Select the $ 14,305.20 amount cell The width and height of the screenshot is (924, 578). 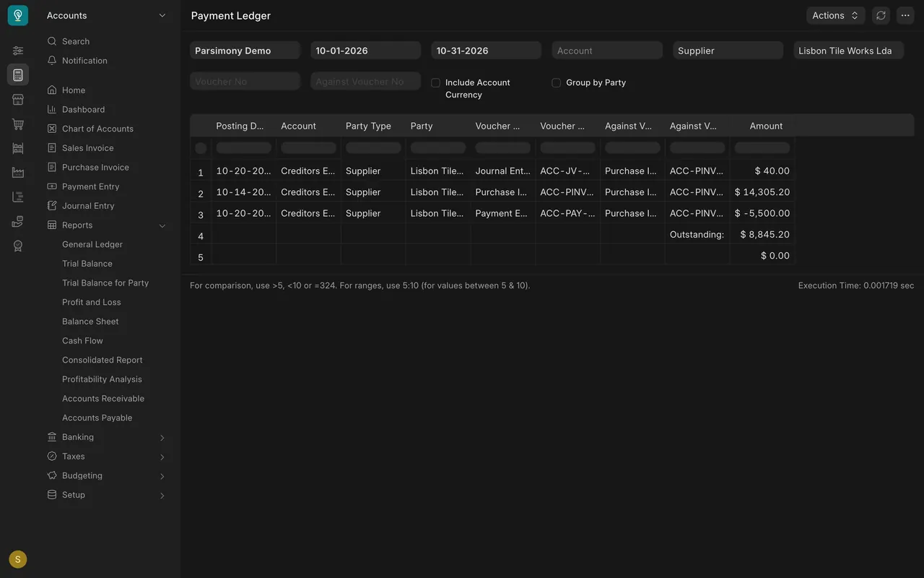(x=762, y=192)
